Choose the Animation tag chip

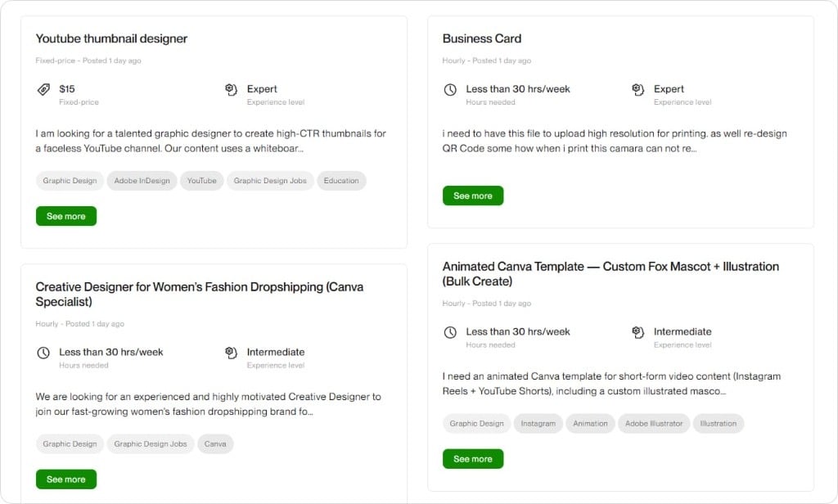click(590, 424)
